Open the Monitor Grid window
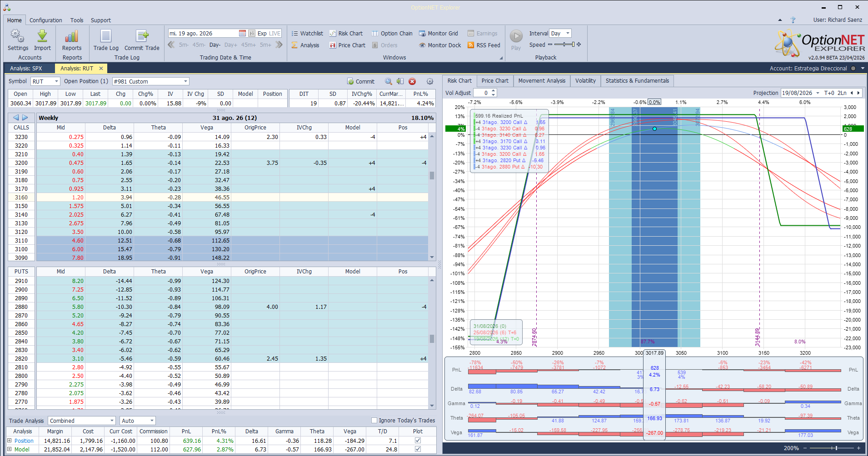This screenshot has height=456, width=868. [439, 33]
